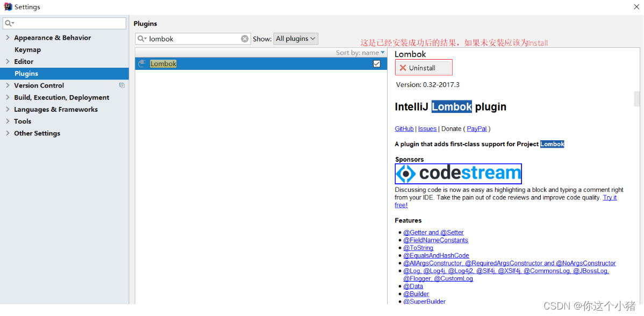Open the @Data feature link
Viewport: 644px width, 316px height.
coord(413,286)
